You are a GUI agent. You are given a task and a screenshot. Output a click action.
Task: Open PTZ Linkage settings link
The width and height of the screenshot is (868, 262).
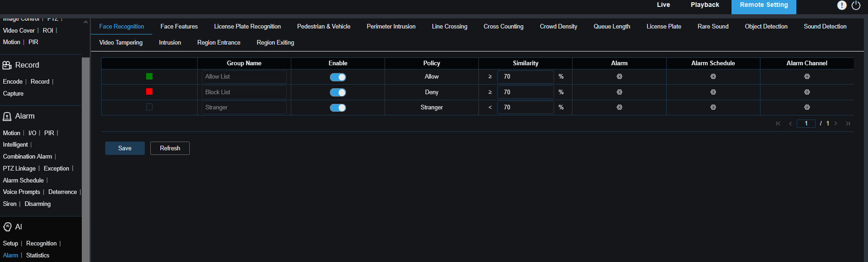click(x=19, y=169)
